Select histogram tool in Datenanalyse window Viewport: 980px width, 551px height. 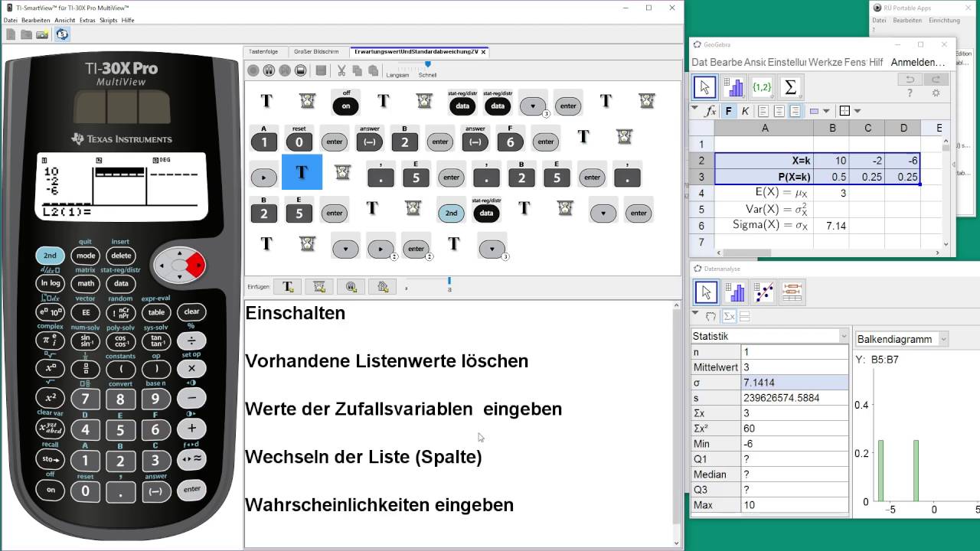point(734,292)
